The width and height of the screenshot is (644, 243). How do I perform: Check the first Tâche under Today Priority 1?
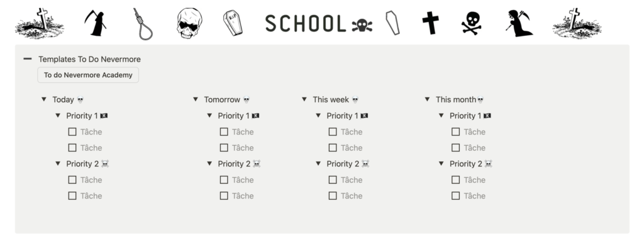(x=72, y=132)
